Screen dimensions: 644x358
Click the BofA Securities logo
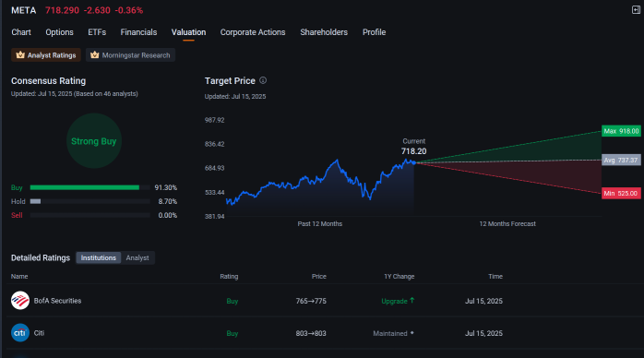(x=20, y=301)
